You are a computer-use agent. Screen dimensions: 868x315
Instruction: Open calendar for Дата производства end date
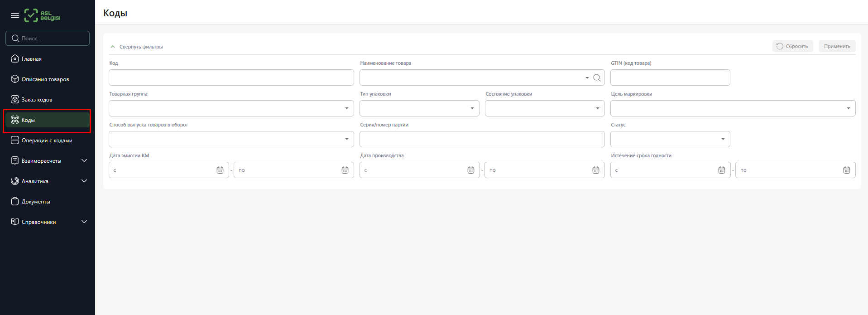coord(596,170)
